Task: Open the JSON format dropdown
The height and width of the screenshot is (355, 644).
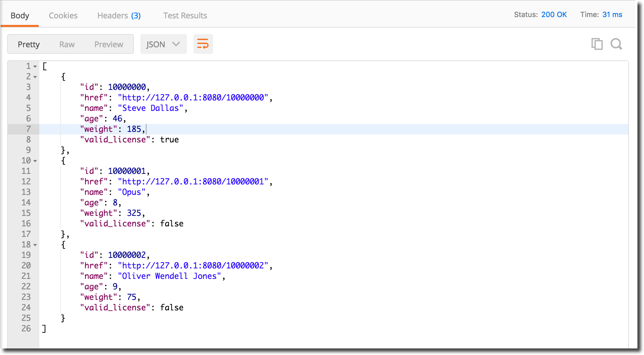Action: [163, 44]
